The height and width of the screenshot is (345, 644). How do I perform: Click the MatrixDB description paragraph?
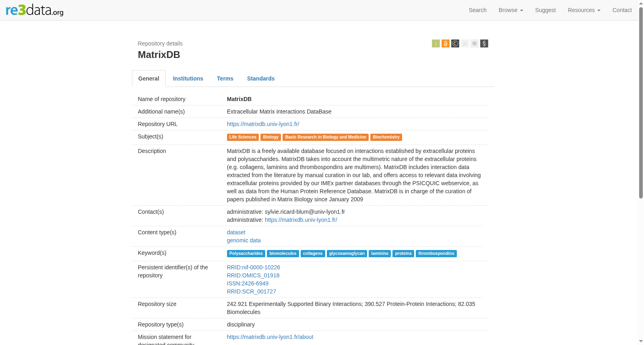pos(354,175)
